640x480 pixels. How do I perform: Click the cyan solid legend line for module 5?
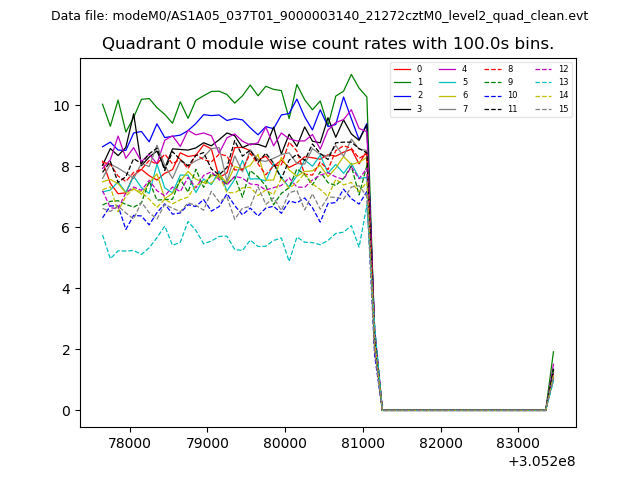pos(449,82)
